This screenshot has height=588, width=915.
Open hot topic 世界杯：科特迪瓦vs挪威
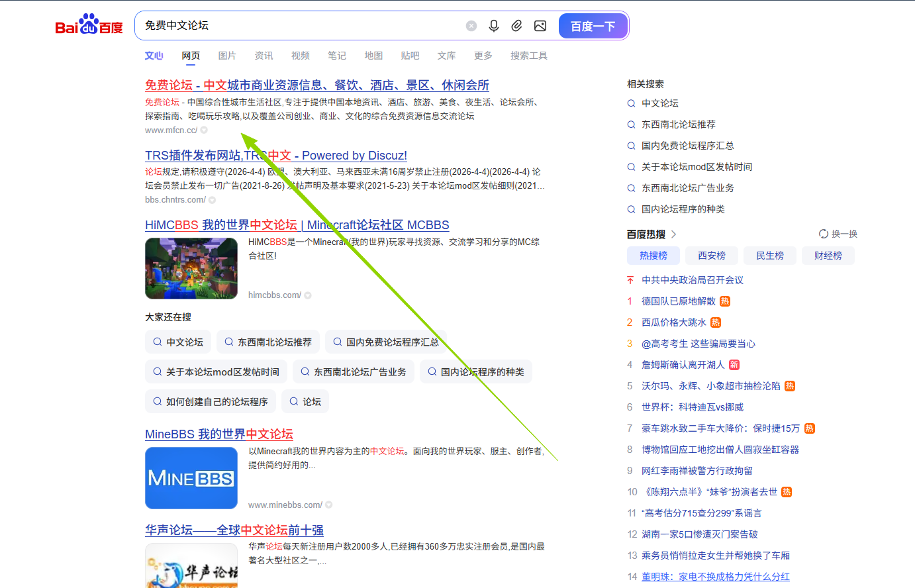coord(693,407)
